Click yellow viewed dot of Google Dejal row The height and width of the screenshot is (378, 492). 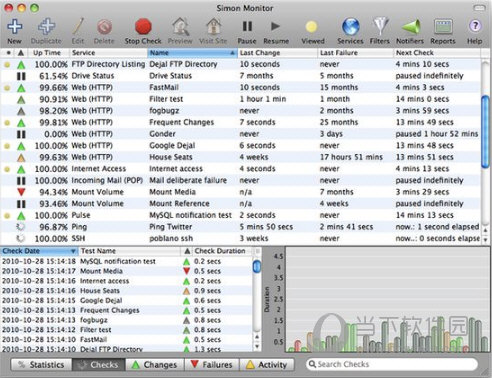(x=7, y=146)
